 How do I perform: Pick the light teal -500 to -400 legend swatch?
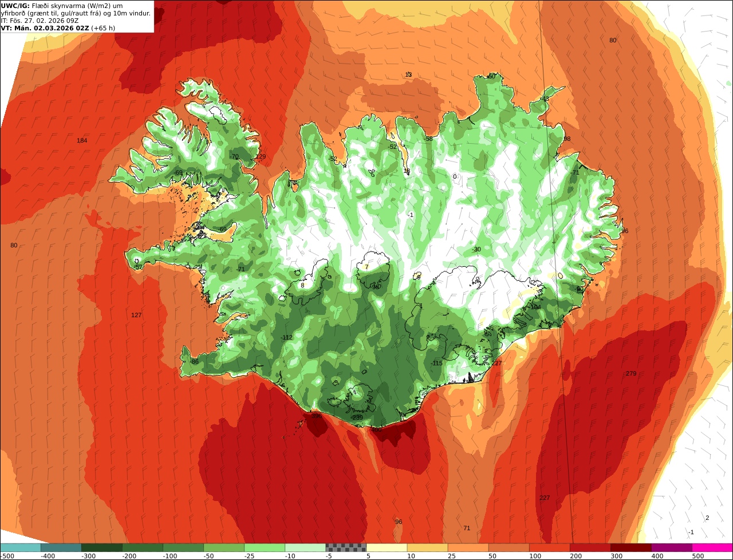pos(20,547)
